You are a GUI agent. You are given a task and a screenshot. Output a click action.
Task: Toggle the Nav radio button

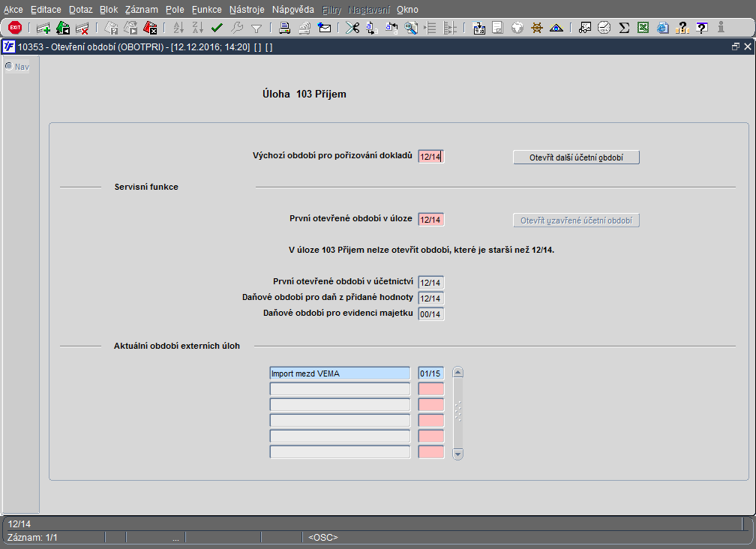tap(9, 67)
